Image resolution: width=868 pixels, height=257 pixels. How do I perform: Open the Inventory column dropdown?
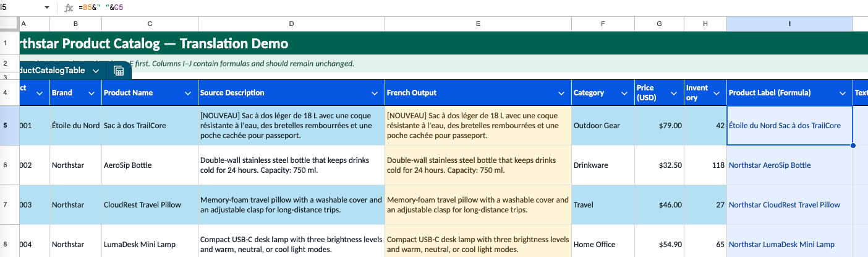(x=717, y=93)
